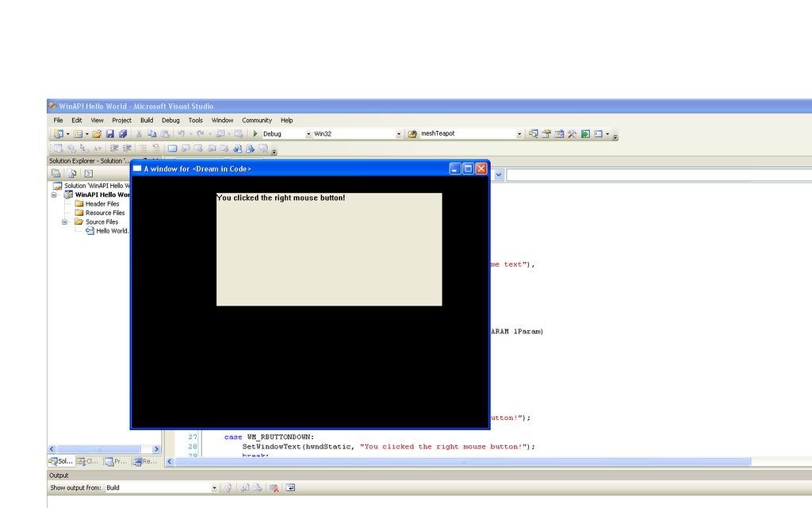Screen dimensions: 812x508
Task: Click the View Code icon in Solution Explorer
Action: point(89,173)
